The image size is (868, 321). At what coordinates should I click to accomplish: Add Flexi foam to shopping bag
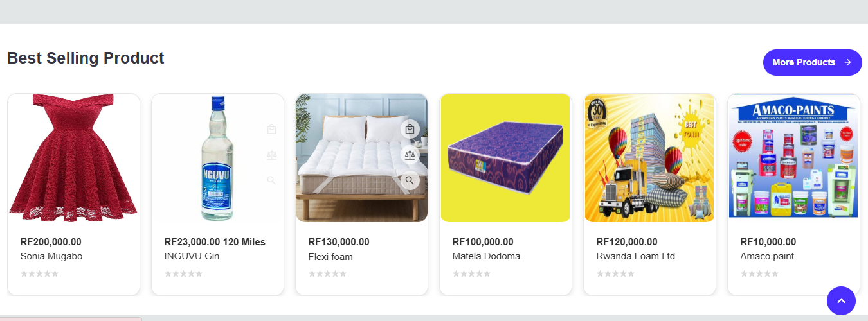[410, 129]
